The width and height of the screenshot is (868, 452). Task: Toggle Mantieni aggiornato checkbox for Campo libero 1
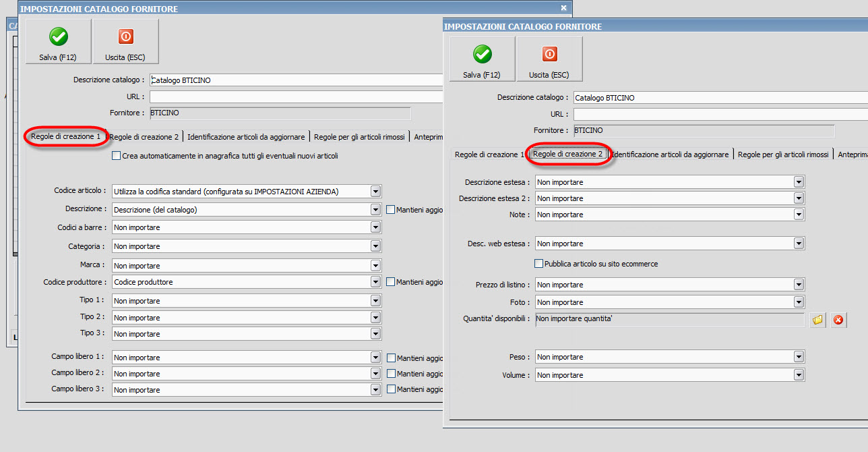[x=392, y=358]
